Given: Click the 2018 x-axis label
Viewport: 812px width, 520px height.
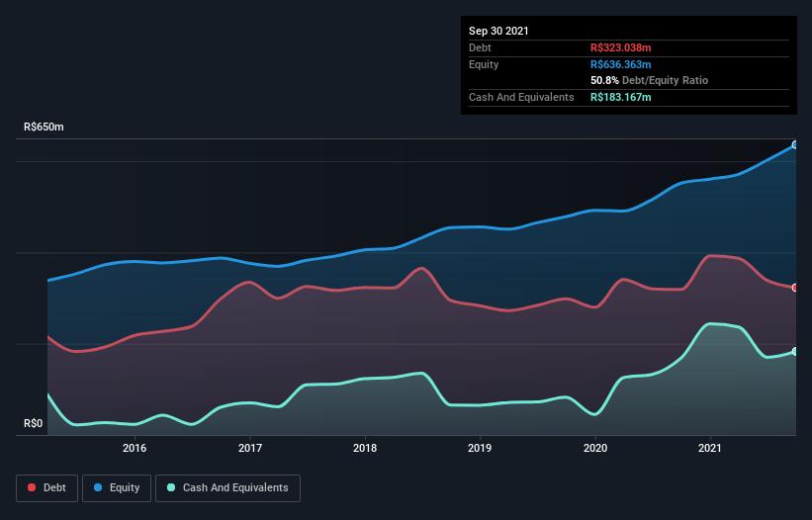Looking at the screenshot, I should pos(365,448).
